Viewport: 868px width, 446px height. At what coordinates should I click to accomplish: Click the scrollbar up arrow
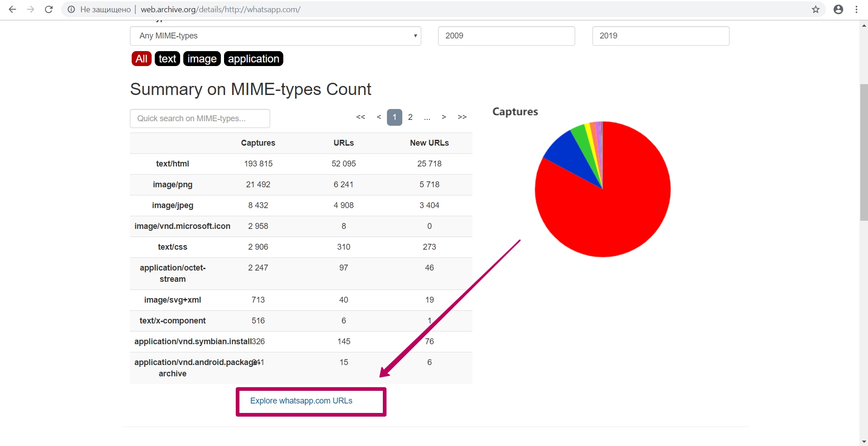point(864,26)
